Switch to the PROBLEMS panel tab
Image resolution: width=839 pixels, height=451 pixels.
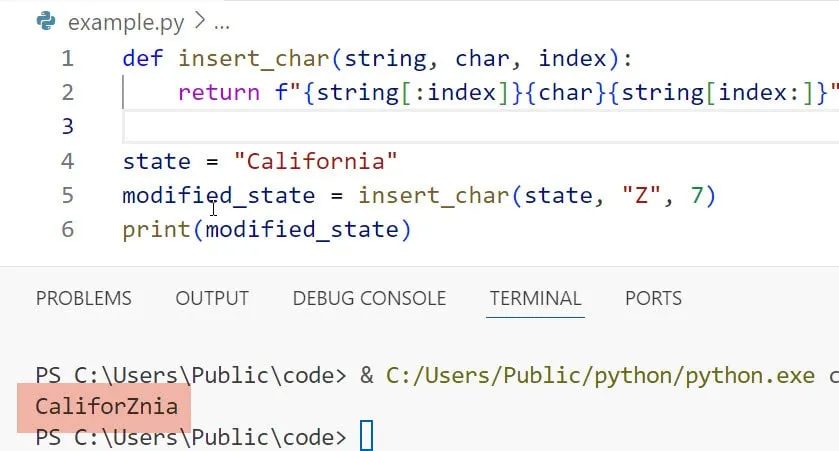(83, 298)
